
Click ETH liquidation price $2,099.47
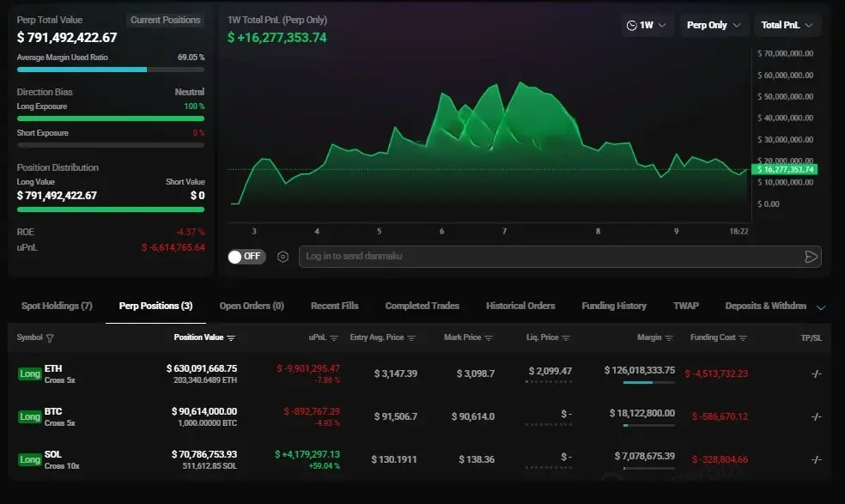(x=550, y=372)
